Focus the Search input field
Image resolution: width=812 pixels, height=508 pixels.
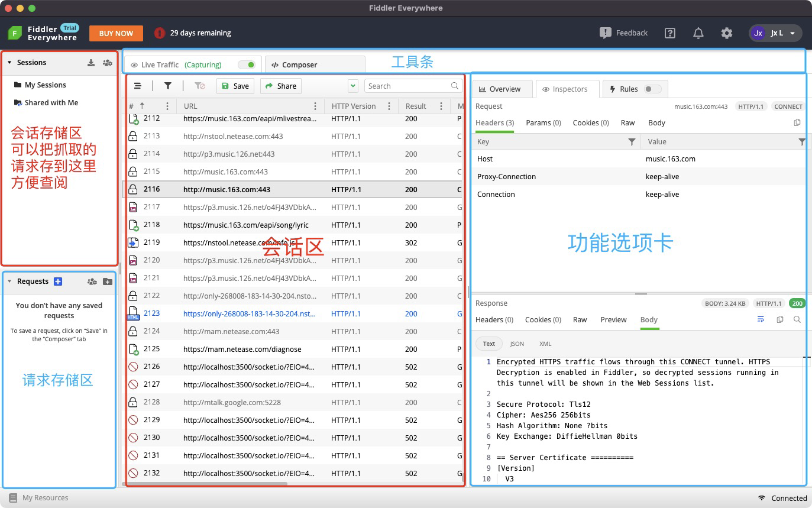coord(407,86)
